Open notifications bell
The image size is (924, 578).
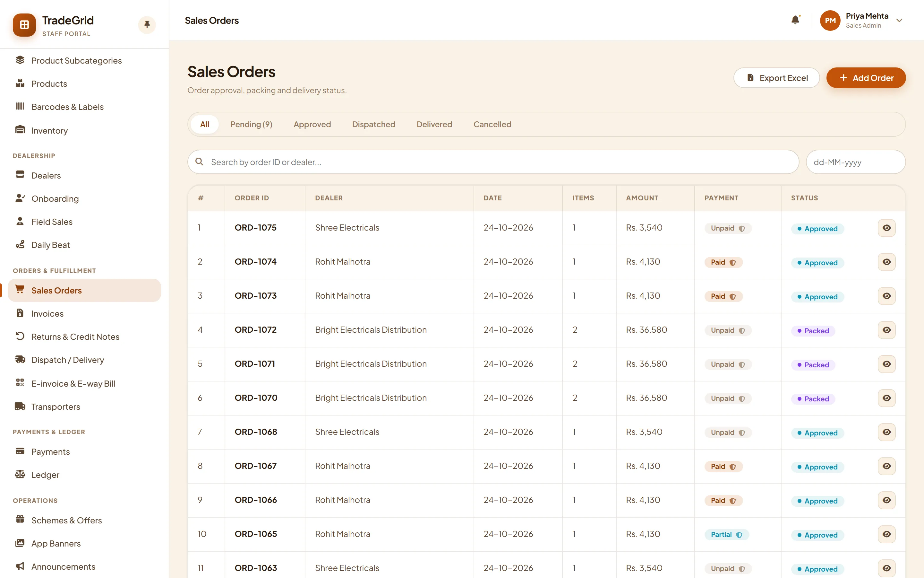tap(795, 20)
